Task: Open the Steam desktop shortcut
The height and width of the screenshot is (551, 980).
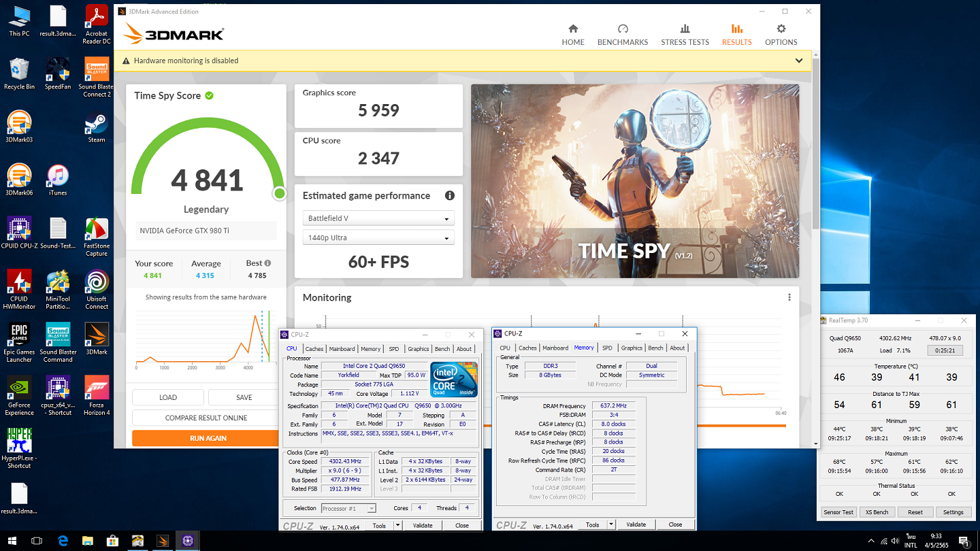Action: [97, 127]
